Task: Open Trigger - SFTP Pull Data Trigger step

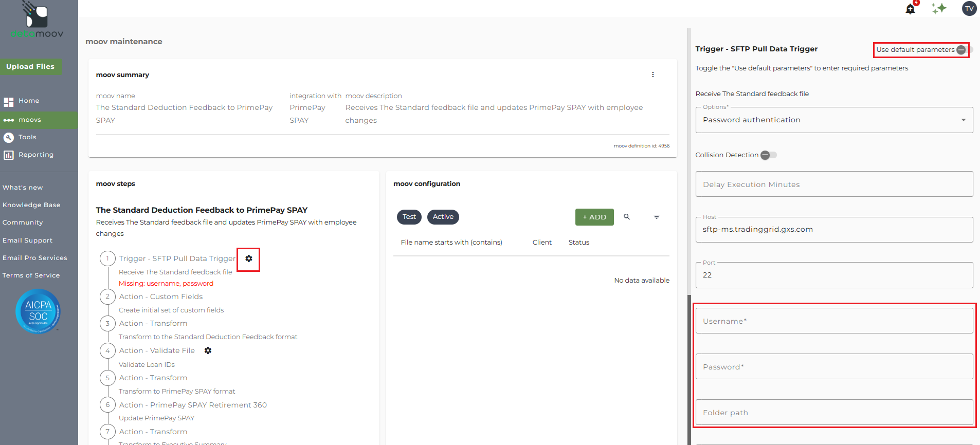Action: (177, 258)
